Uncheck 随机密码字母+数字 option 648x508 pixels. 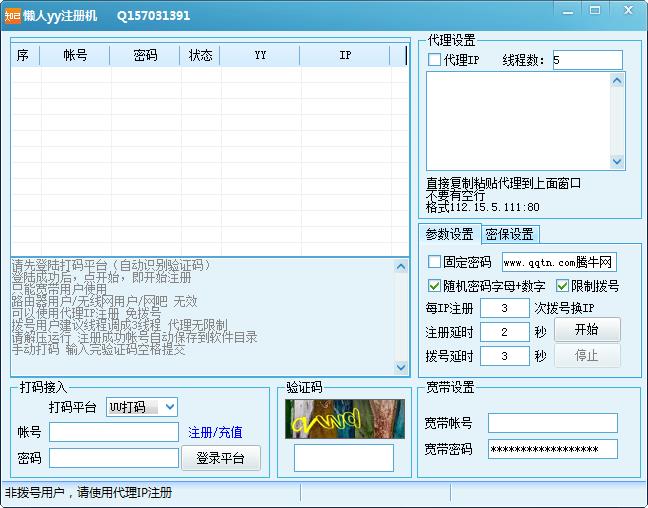[x=435, y=286]
